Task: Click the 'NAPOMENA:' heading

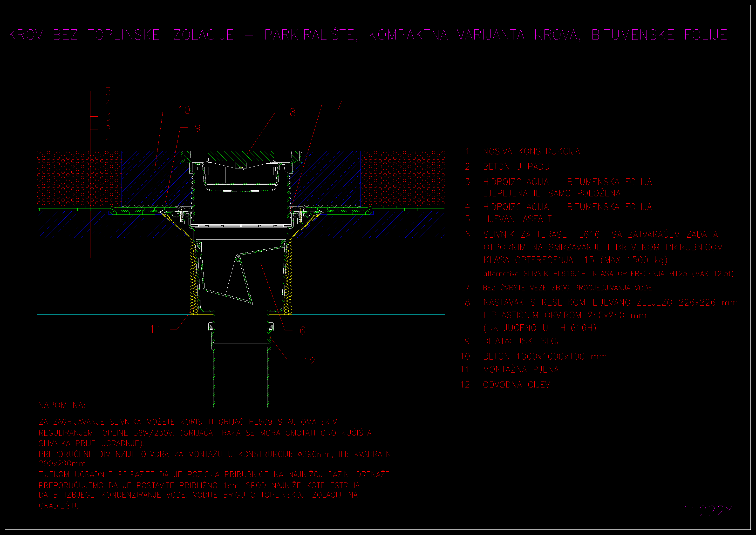Action: (x=62, y=405)
